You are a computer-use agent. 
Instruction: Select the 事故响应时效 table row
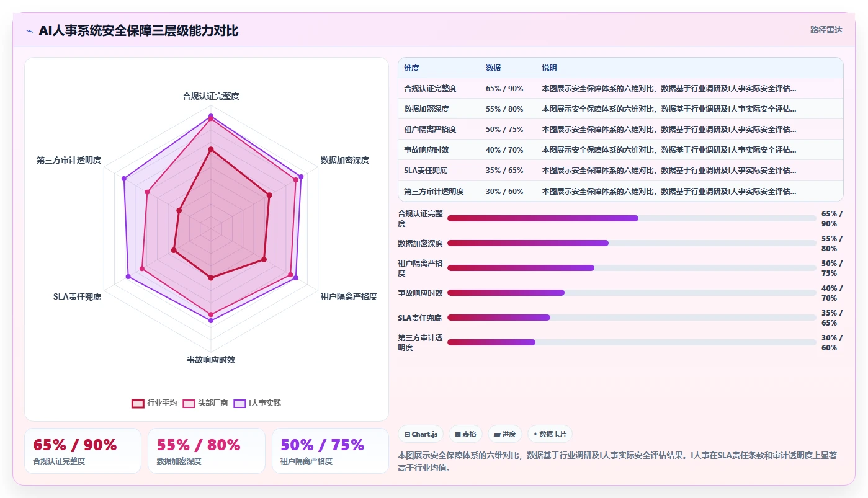(x=620, y=150)
